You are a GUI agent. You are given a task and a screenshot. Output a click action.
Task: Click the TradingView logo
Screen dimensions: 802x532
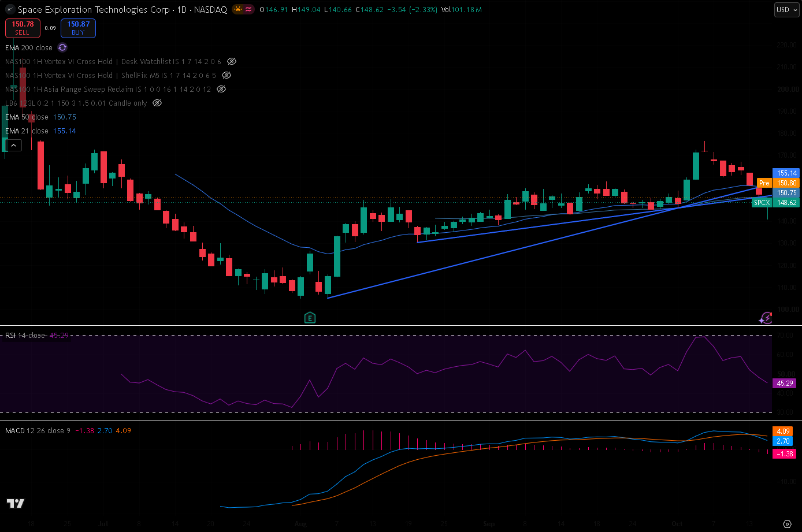pos(16,503)
